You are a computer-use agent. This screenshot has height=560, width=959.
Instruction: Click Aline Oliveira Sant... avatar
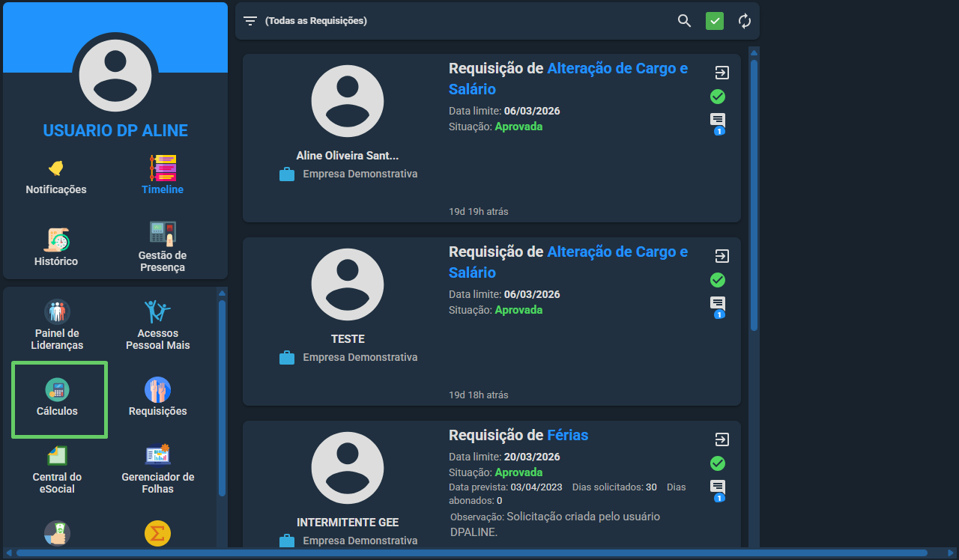[x=348, y=100]
